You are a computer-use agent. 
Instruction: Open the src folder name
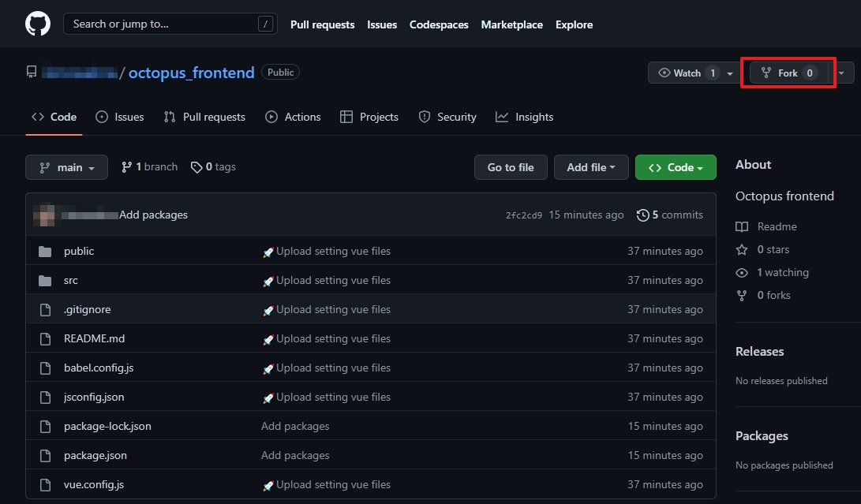click(71, 280)
